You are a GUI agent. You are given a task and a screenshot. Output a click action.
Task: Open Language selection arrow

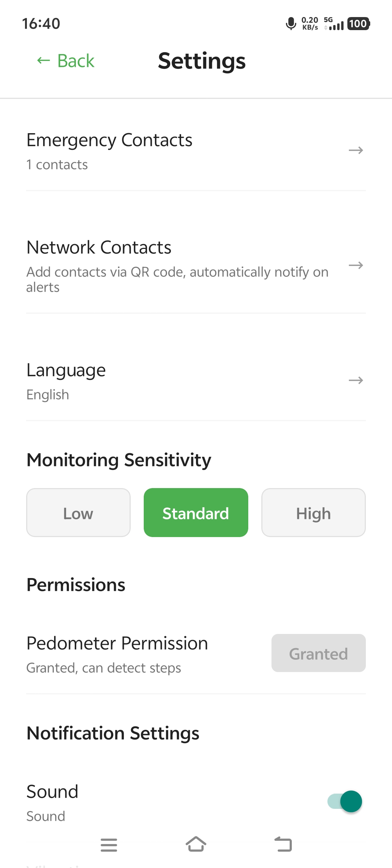(x=356, y=380)
